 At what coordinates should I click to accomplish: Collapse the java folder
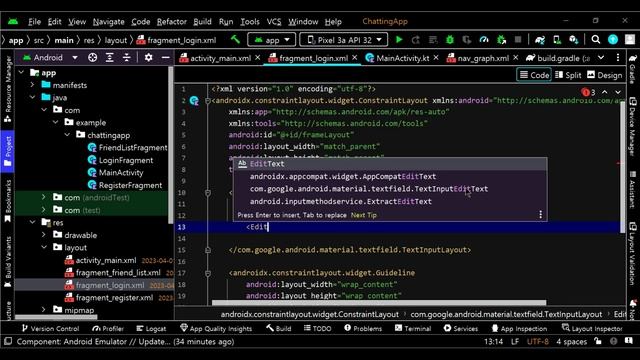[x=33, y=98]
